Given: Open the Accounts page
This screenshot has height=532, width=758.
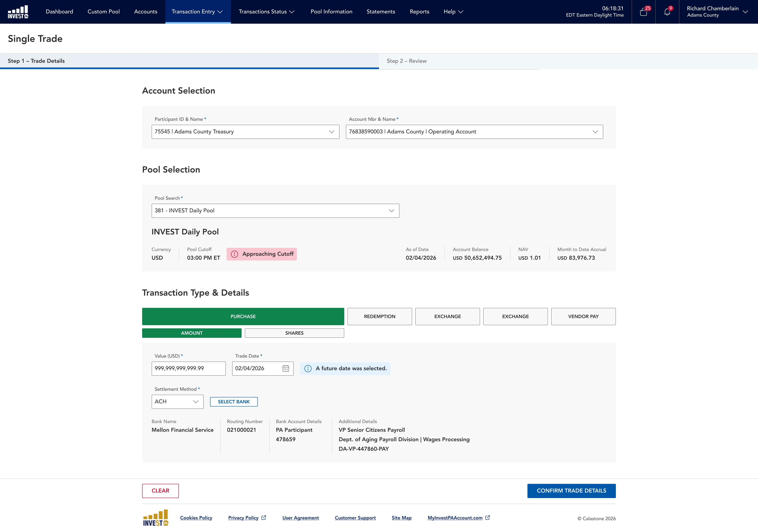Looking at the screenshot, I should click(x=146, y=12).
